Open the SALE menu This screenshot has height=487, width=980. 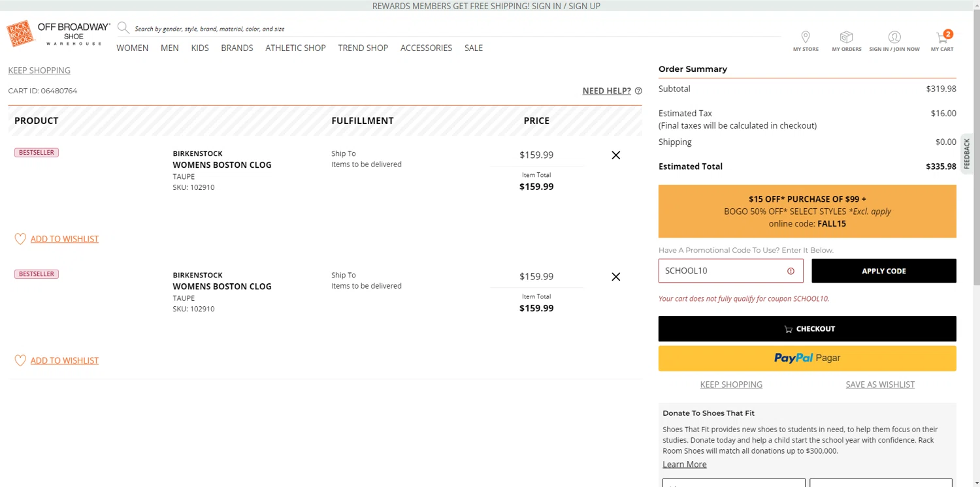point(474,48)
